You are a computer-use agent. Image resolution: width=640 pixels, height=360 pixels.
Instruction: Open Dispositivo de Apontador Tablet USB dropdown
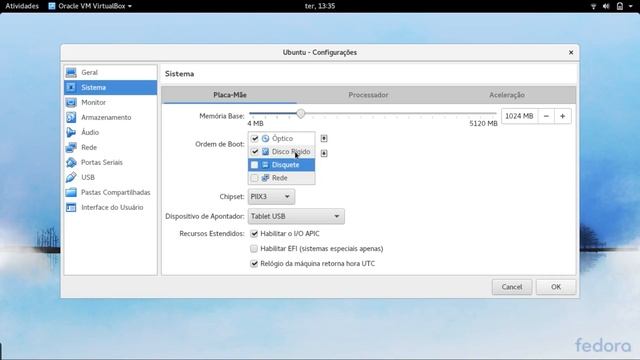coord(296,216)
